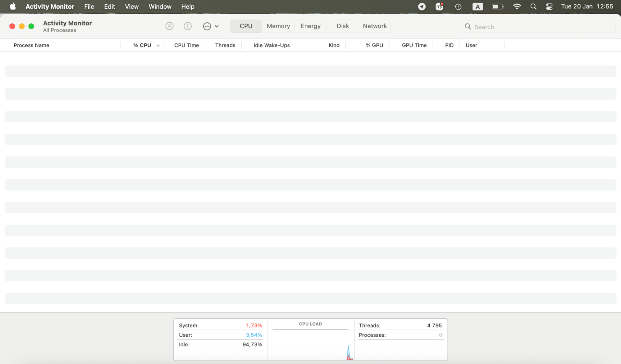
Task: Open process info with the Inspect icon
Action: pyautogui.click(x=188, y=26)
